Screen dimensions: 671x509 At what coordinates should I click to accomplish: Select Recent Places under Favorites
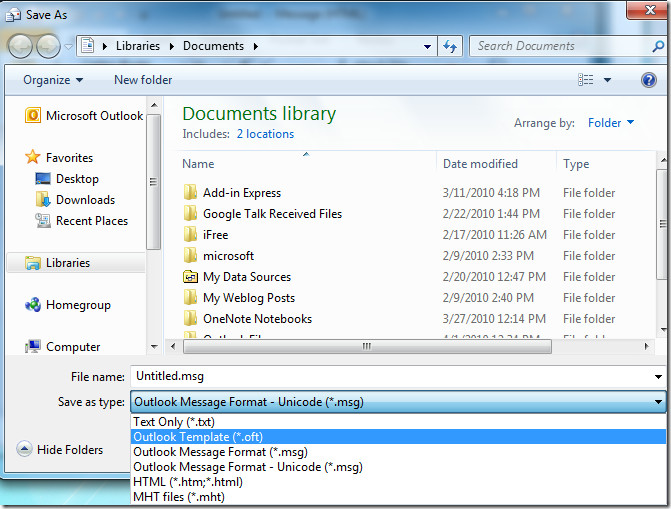pos(82,220)
